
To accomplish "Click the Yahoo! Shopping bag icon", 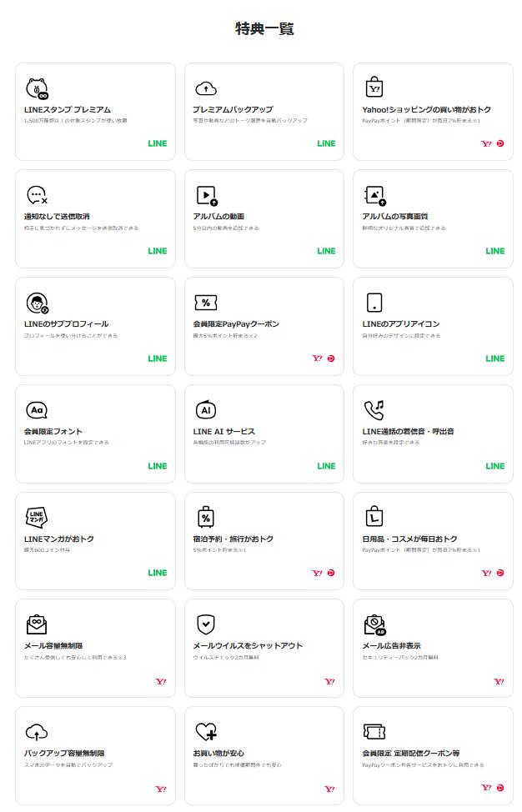I will [374, 88].
